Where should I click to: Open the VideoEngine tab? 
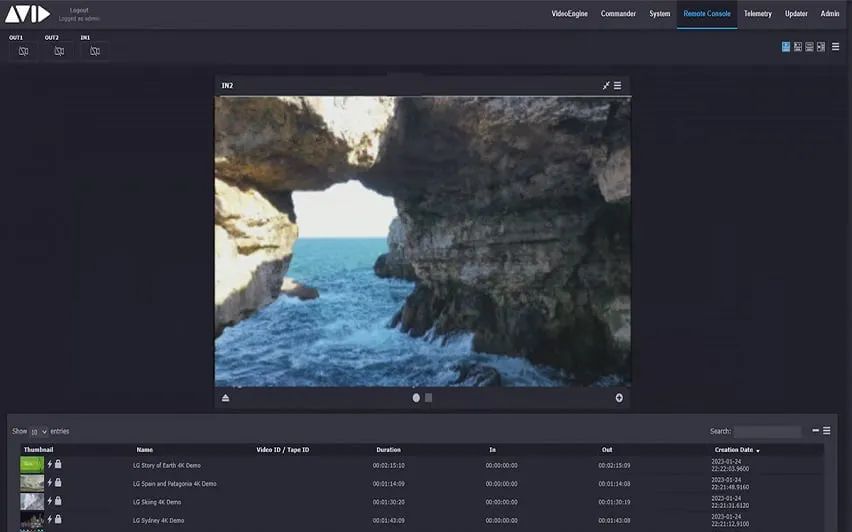pos(569,14)
